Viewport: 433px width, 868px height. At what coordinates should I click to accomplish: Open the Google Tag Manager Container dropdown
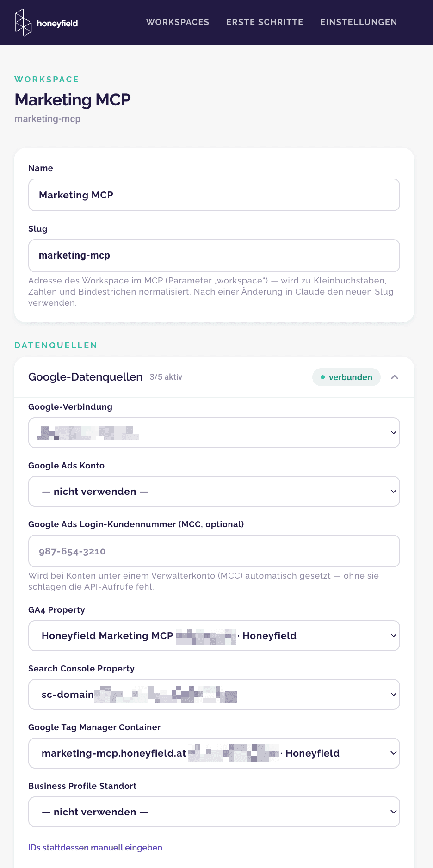(214, 753)
